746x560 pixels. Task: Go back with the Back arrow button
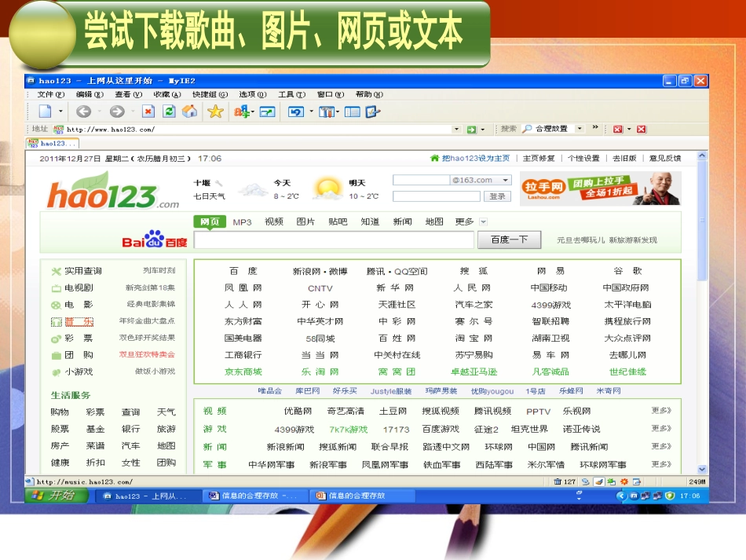(x=84, y=112)
